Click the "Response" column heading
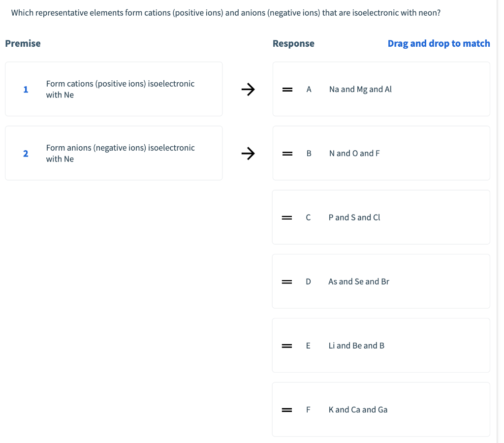Viewport: 504px width, 443px height. point(293,43)
